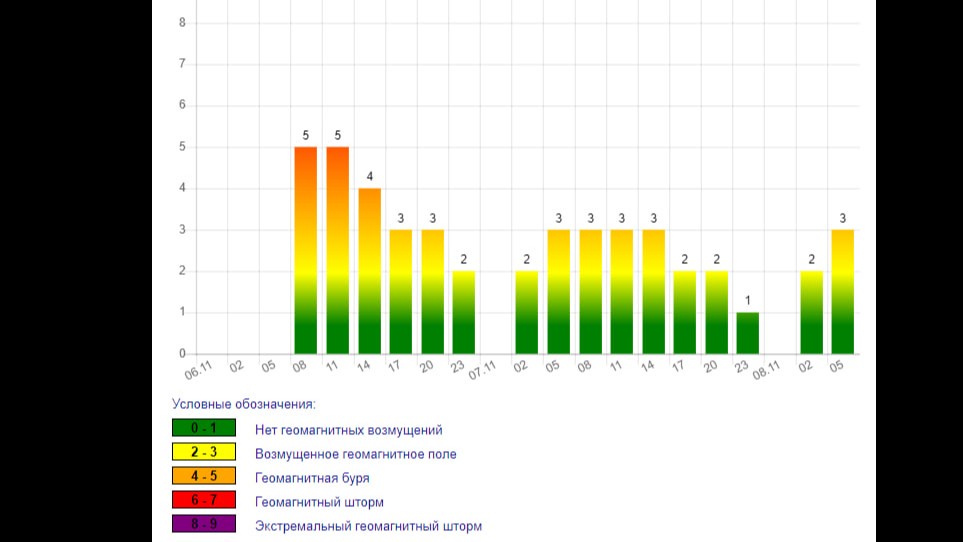Click the 'Геомагнитная буря' legend label
Image resolution: width=963 pixels, height=542 pixels.
[x=312, y=478]
